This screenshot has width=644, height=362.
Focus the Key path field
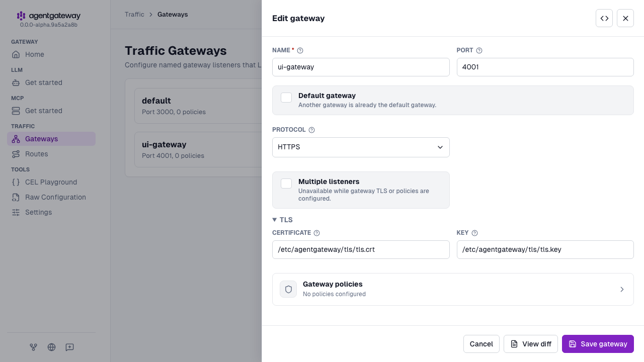545,249
